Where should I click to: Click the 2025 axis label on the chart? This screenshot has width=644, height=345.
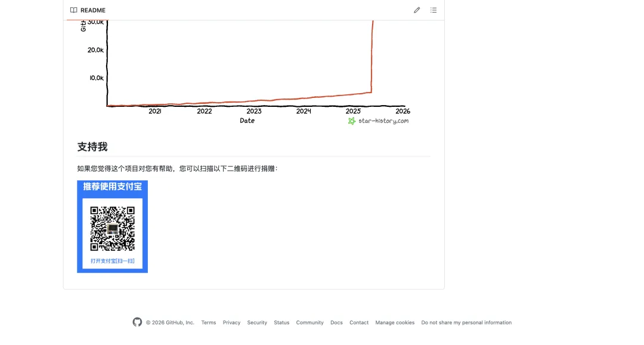(x=353, y=111)
